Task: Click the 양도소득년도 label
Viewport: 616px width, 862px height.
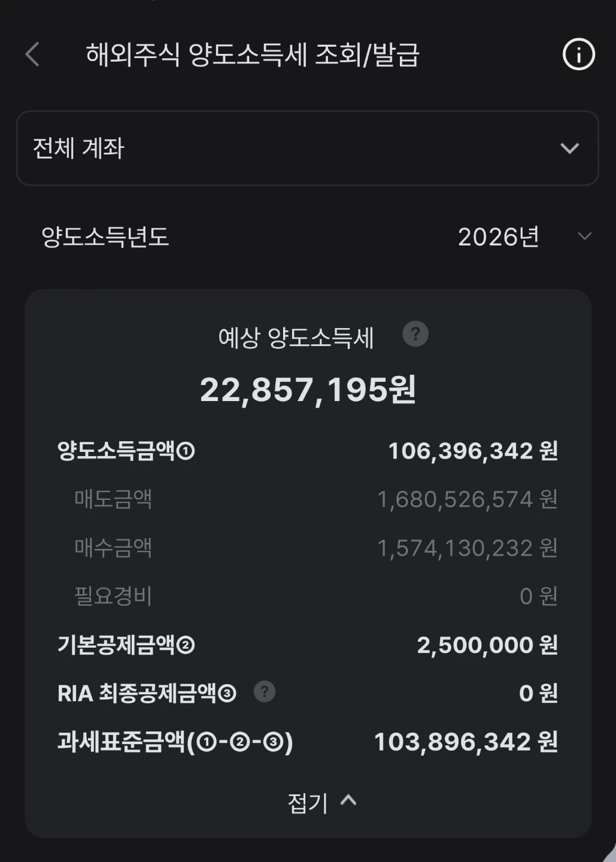Action: click(x=105, y=237)
